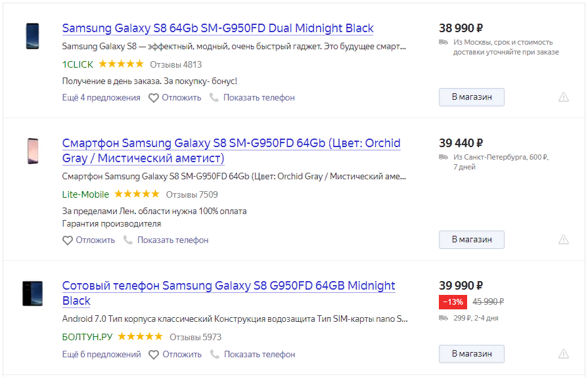588x377 pixels.
Task: Click phone icon in БОЛТУН.РУ offer
Action: point(215,355)
